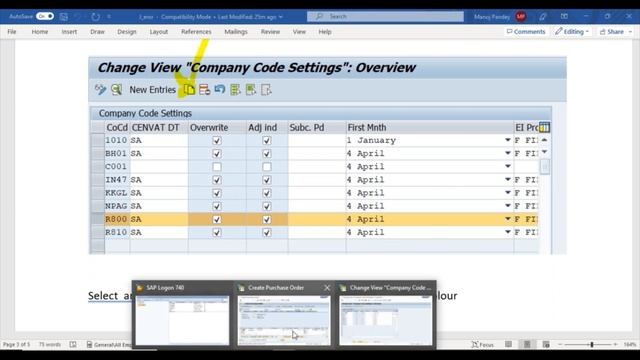
Task: Enable Adj ind checkbox for row C001
Action: click(x=267, y=167)
